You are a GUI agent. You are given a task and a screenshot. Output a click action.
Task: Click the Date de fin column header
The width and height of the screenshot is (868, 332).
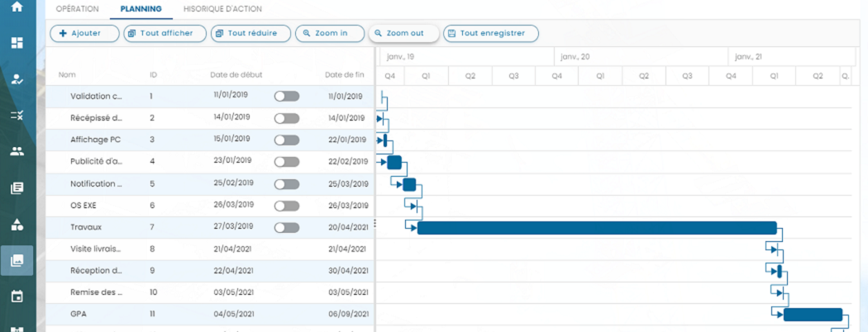click(345, 74)
